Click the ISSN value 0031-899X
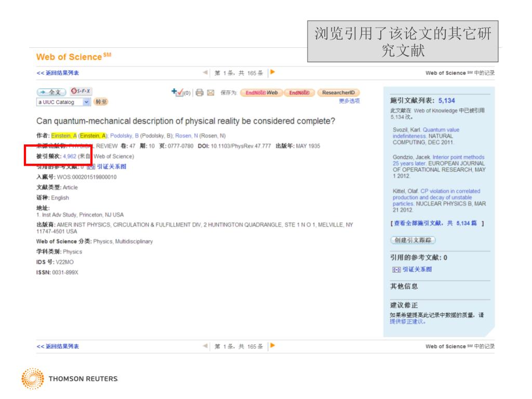The image size is (532, 399). click(65, 272)
